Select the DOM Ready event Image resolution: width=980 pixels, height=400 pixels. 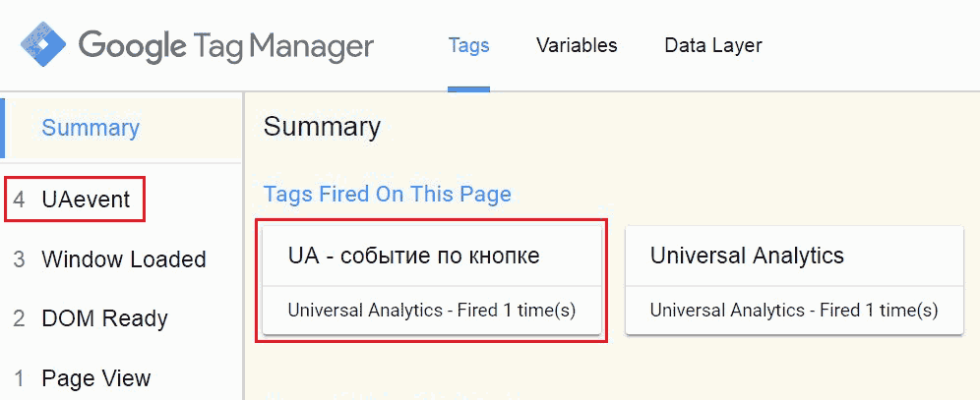(x=104, y=318)
